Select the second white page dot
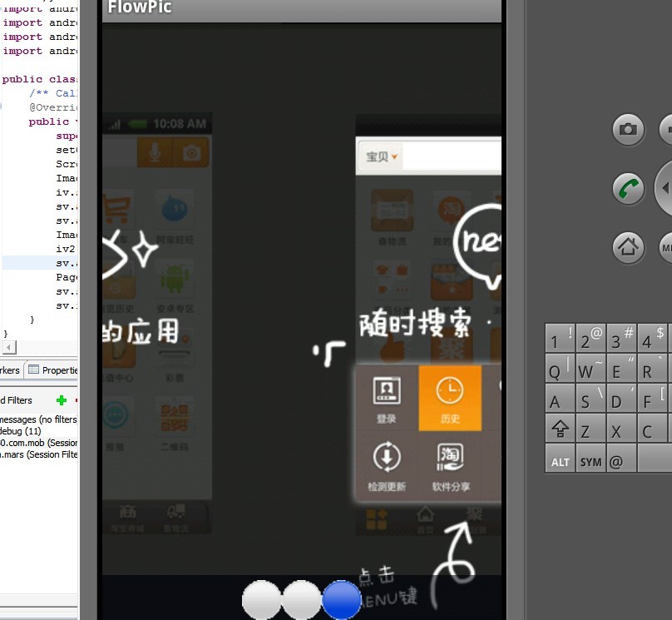This screenshot has height=620, width=672. click(301, 599)
